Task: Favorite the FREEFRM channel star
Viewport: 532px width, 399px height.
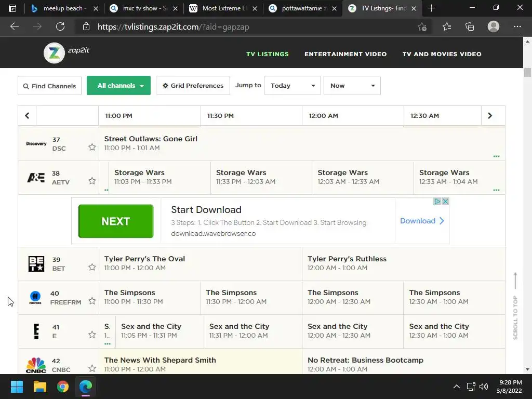Action: [x=92, y=301]
